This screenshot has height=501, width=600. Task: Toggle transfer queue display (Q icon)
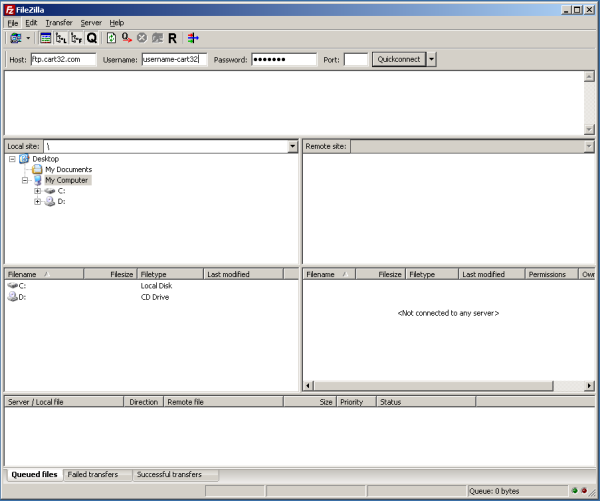click(92, 38)
